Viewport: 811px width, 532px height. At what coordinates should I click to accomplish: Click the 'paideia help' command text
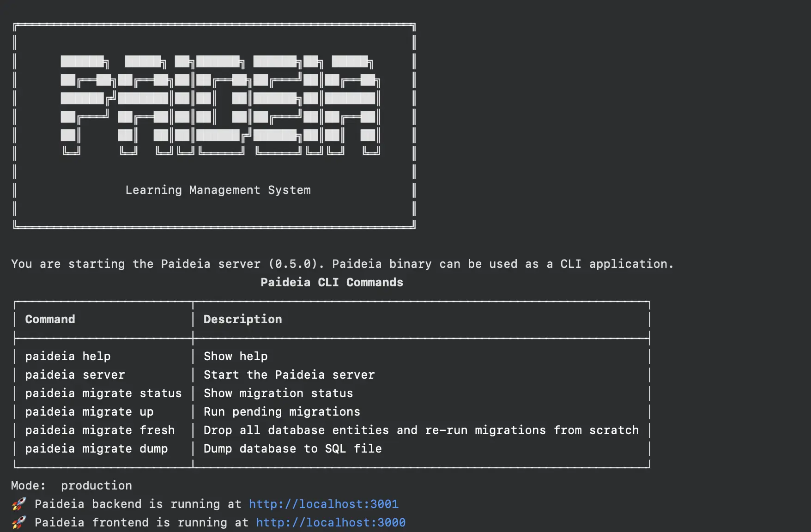(68, 356)
